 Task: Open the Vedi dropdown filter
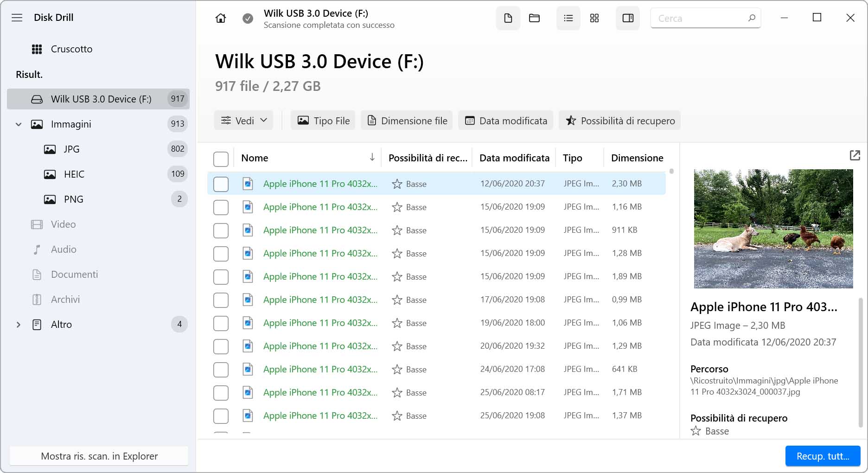244,121
